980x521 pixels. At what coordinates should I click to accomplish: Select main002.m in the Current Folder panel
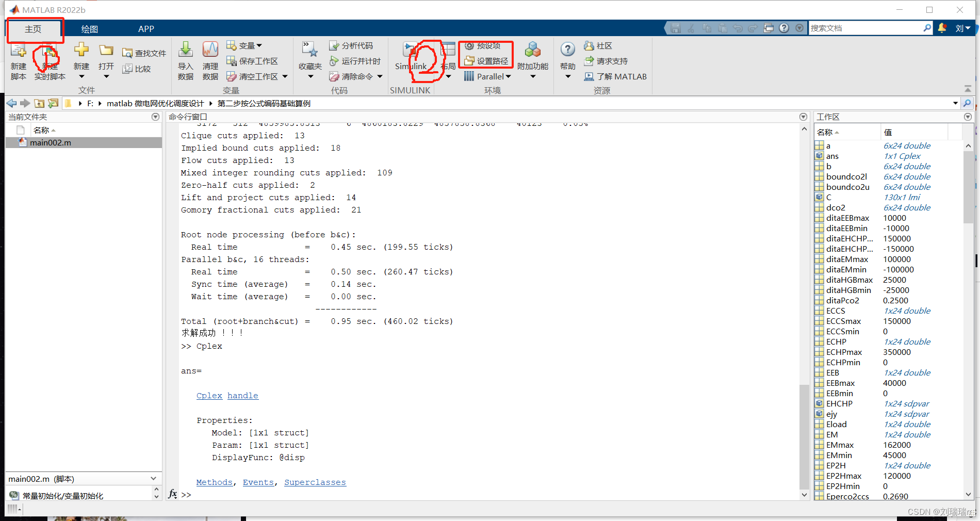click(84, 142)
